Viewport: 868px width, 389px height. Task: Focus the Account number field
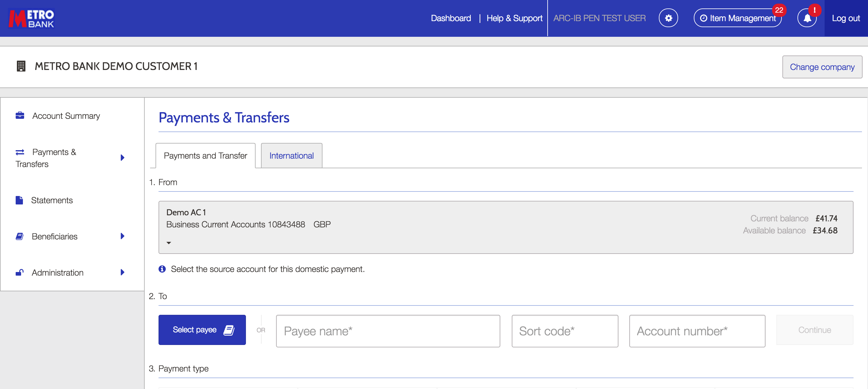click(697, 331)
